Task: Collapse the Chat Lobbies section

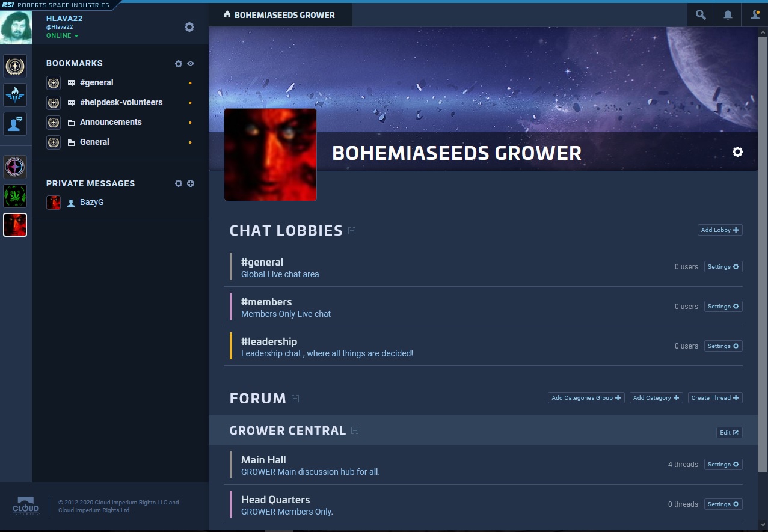Action: point(352,231)
